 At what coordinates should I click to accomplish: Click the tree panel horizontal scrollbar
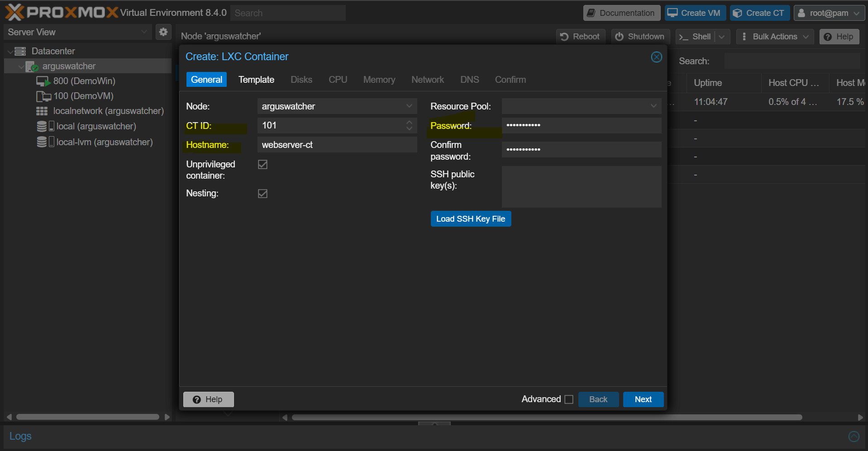[x=88, y=417]
